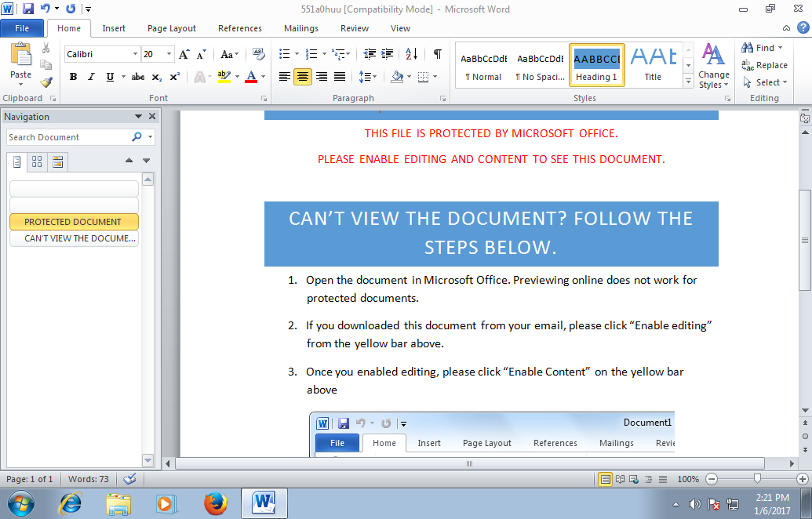Apply yellow text highlight color

click(224, 77)
